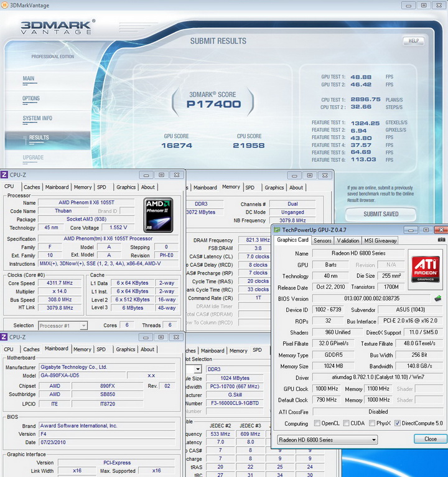The width and height of the screenshot is (448, 477).
Task: Click the BIOS save chip icon in GPU-Z
Action: [437, 299]
